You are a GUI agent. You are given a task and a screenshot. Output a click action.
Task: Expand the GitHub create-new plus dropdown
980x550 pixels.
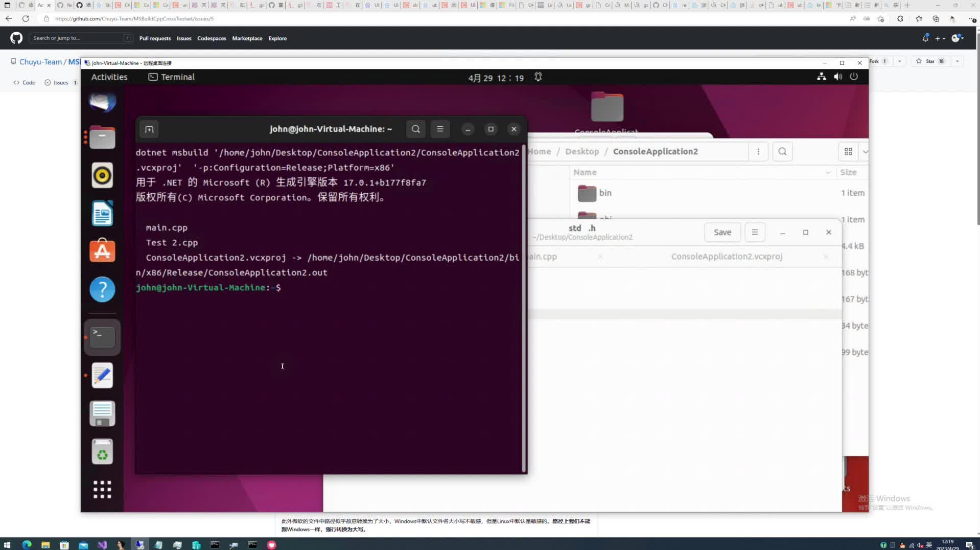point(940,38)
